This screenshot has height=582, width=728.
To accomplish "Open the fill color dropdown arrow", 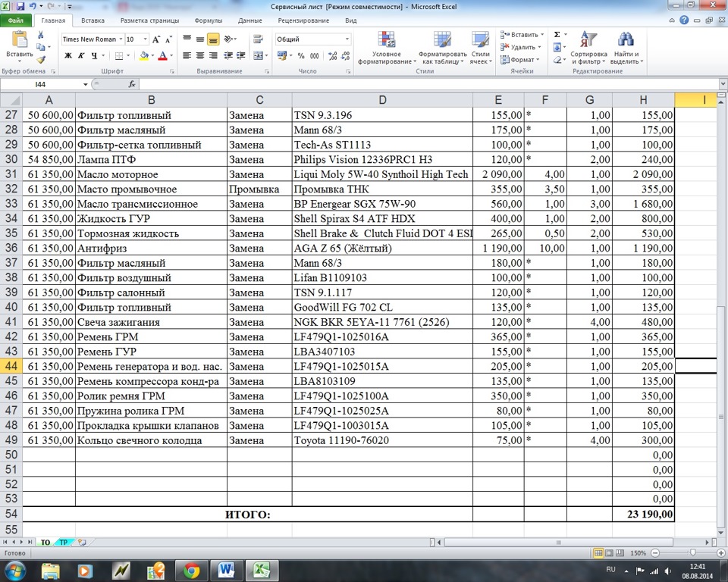I will click(152, 55).
